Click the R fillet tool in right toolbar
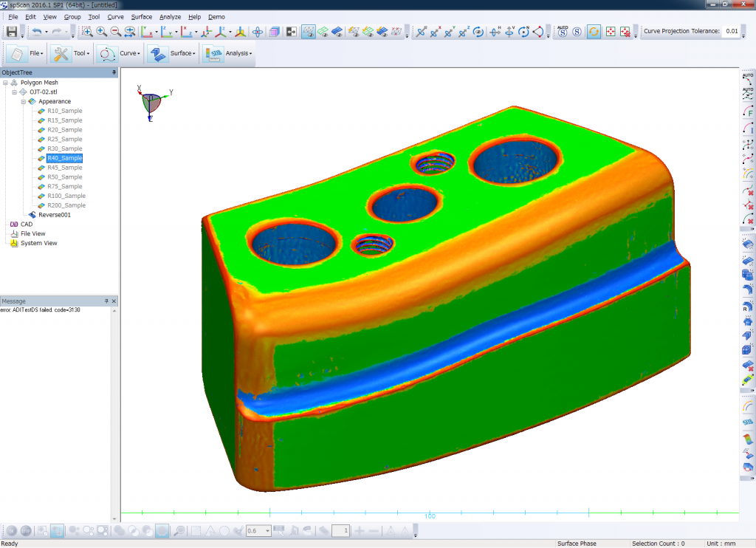 (747, 306)
